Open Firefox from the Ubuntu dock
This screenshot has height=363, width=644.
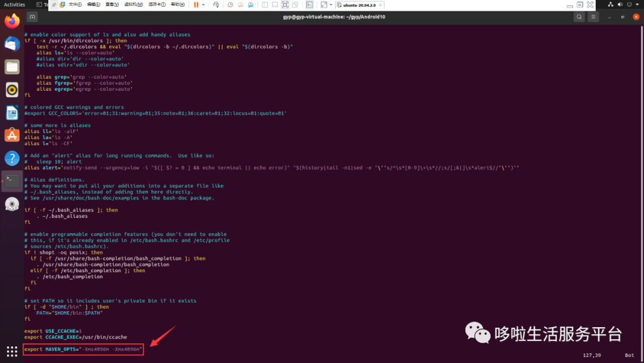coord(12,21)
